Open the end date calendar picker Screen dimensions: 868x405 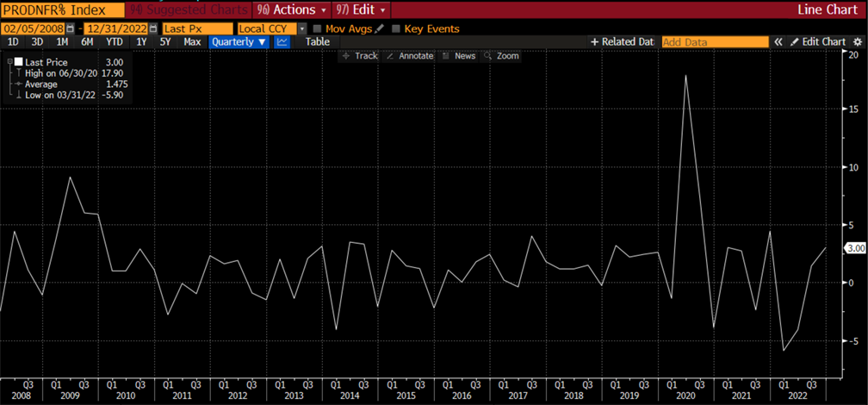click(x=153, y=28)
